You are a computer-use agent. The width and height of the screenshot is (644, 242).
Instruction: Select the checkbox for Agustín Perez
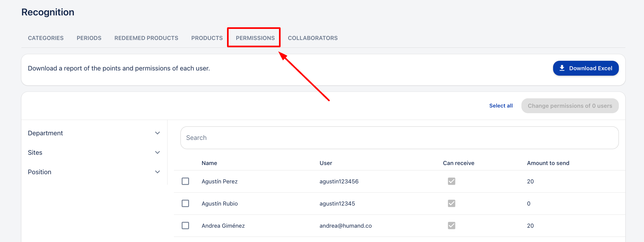pyautogui.click(x=185, y=181)
